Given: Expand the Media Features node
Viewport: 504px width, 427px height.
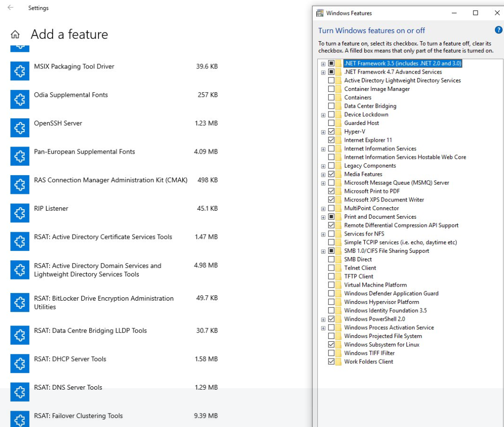Looking at the screenshot, I should point(323,175).
